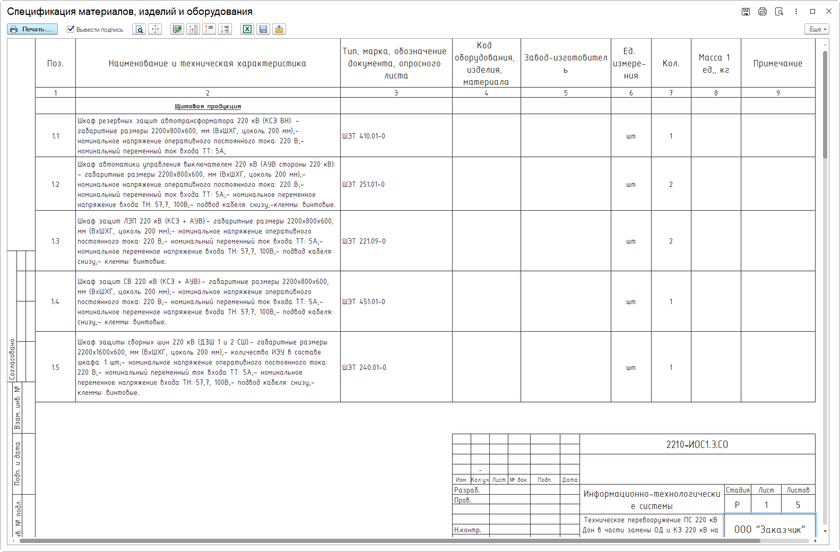Image resolution: width=840 pixels, height=552 pixels.
Task: Click the crosshair arrows icon in toolbar
Action: click(155, 30)
